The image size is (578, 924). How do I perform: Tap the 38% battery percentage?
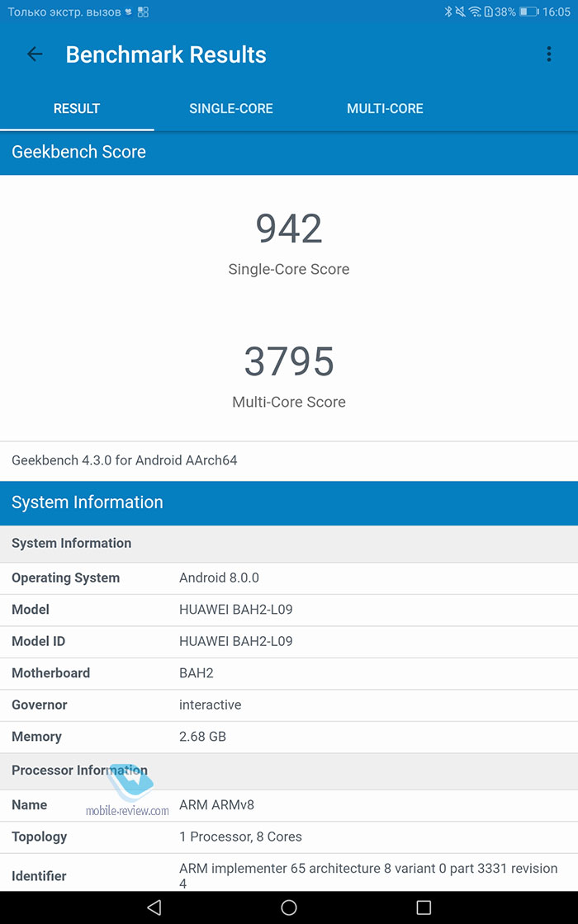click(505, 12)
